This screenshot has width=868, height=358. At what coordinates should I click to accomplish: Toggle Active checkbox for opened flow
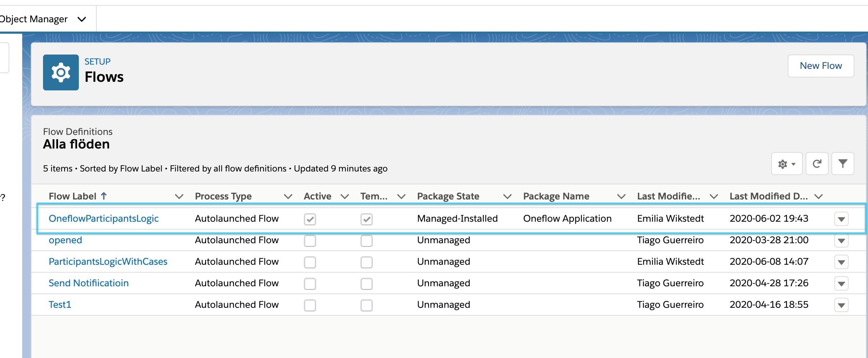coord(310,241)
